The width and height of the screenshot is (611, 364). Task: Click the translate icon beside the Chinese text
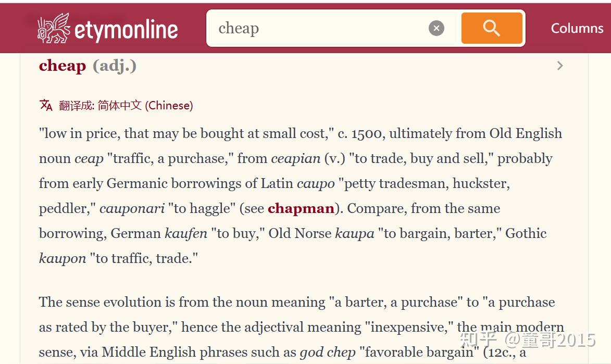click(46, 105)
